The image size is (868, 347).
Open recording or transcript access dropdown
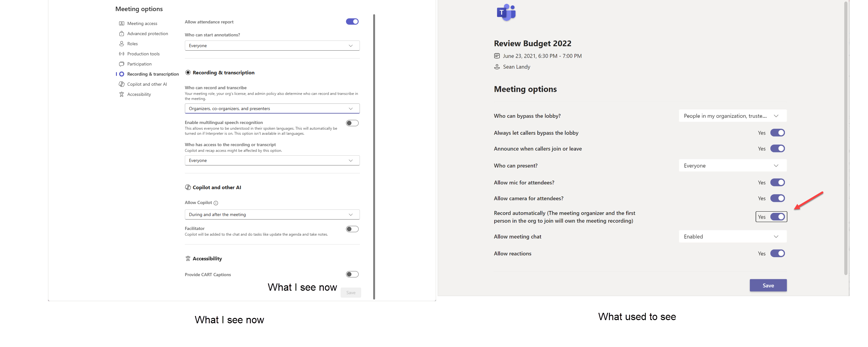(x=272, y=160)
